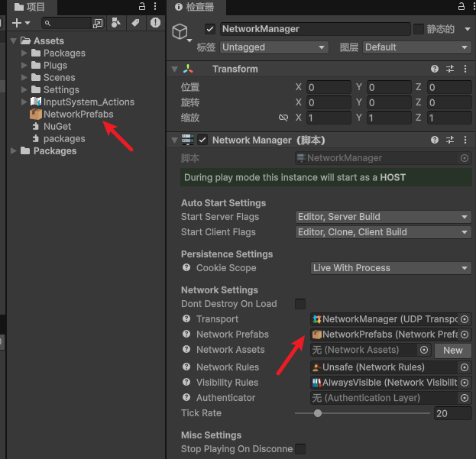Click the position X field
Screen dimensions: 476x459
pyautogui.click(x=329, y=87)
